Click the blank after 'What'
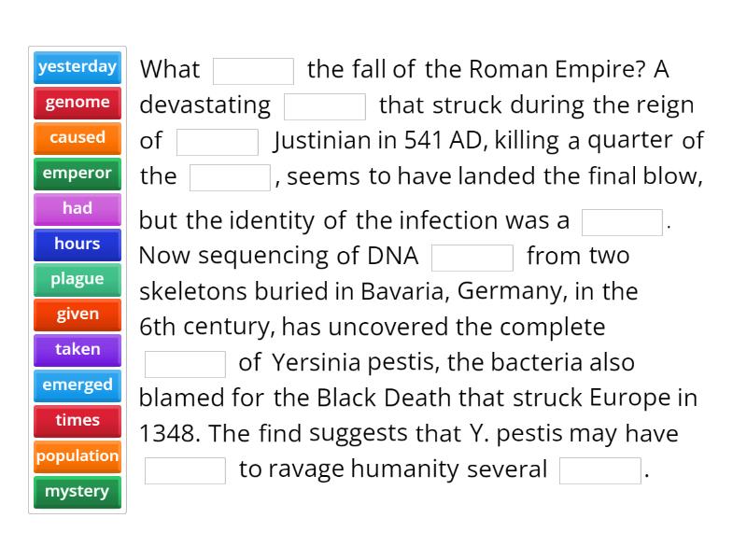The width and height of the screenshot is (747, 560). click(x=254, y=68)
